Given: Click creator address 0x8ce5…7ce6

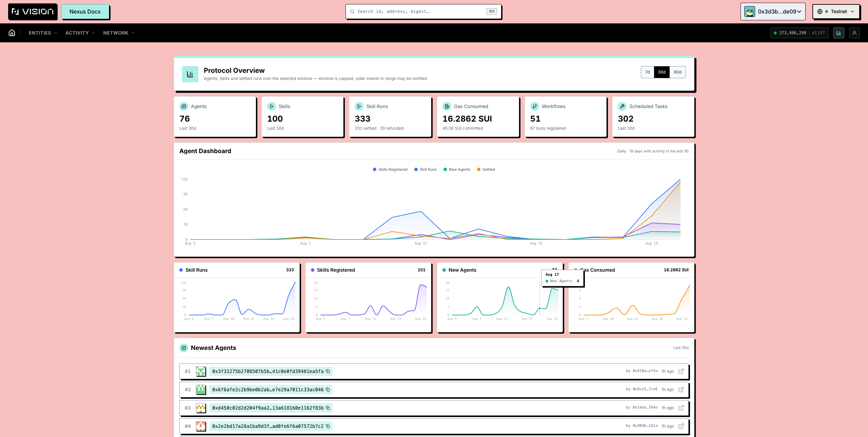Looking at the screenshot, I should (x=645, y=389).
